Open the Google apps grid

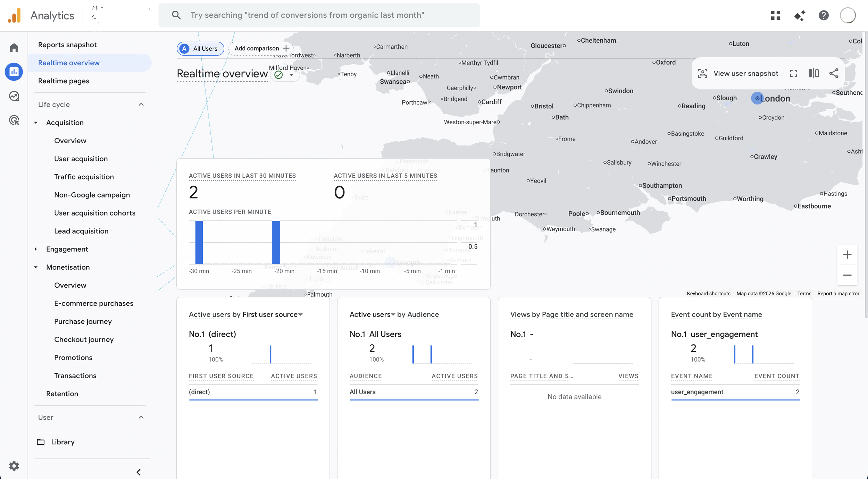click(x=776, y=15)
